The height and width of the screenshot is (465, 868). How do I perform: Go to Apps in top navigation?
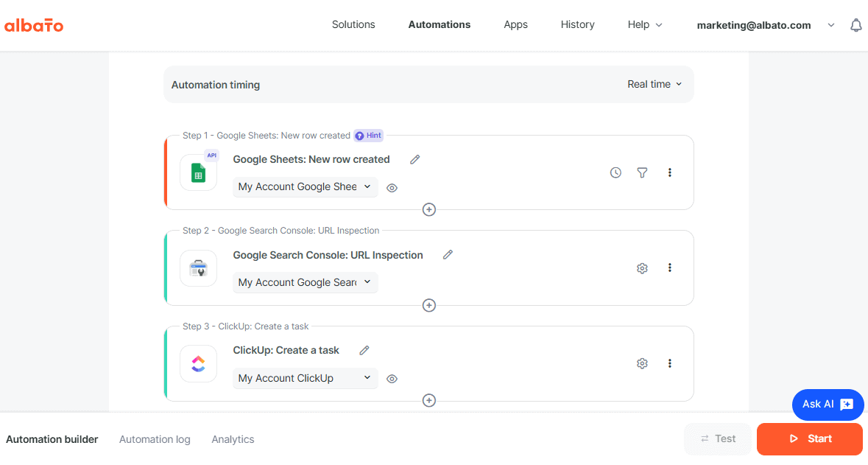(515, 25)
